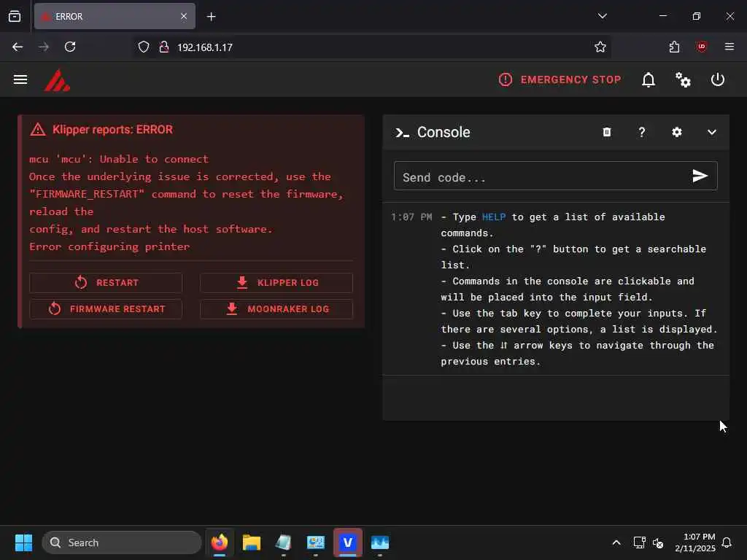Download the Klipper log
747x560 pixels.
(x=276, y=282)
